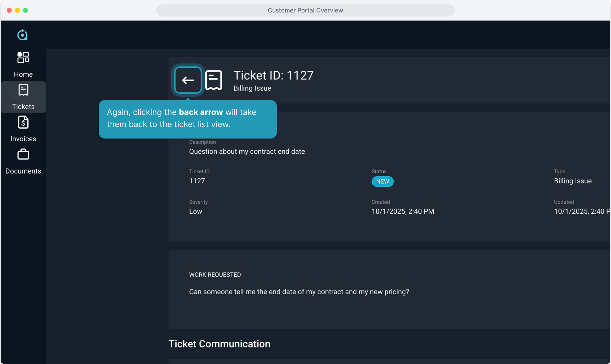Click the Created date 10/1/2025 value
The image size is (611, 364).
click(x=403, y=212)
